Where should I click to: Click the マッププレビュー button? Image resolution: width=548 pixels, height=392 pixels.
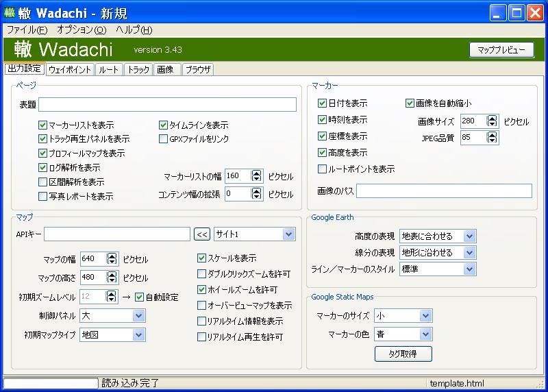pyautogui.click(x=501, y=50)
